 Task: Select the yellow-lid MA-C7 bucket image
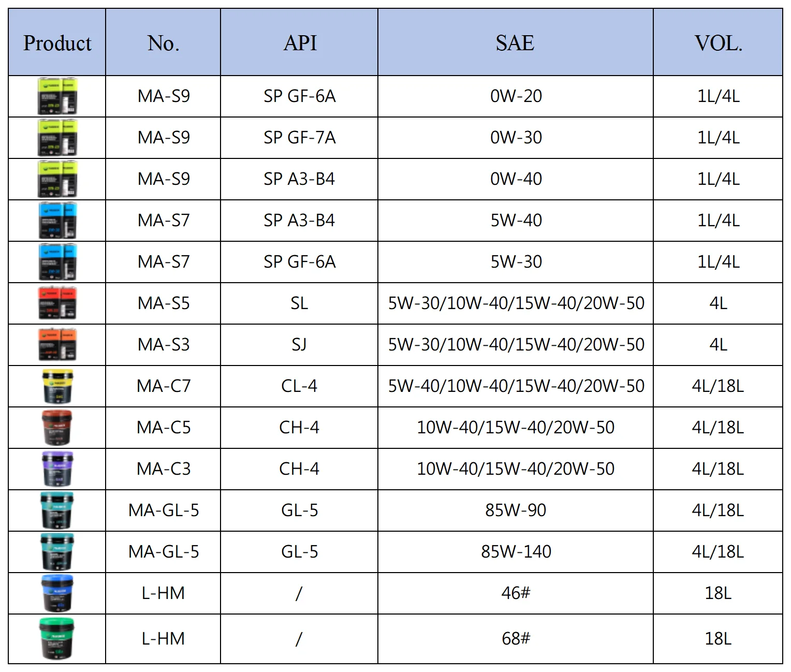(57, 386)
